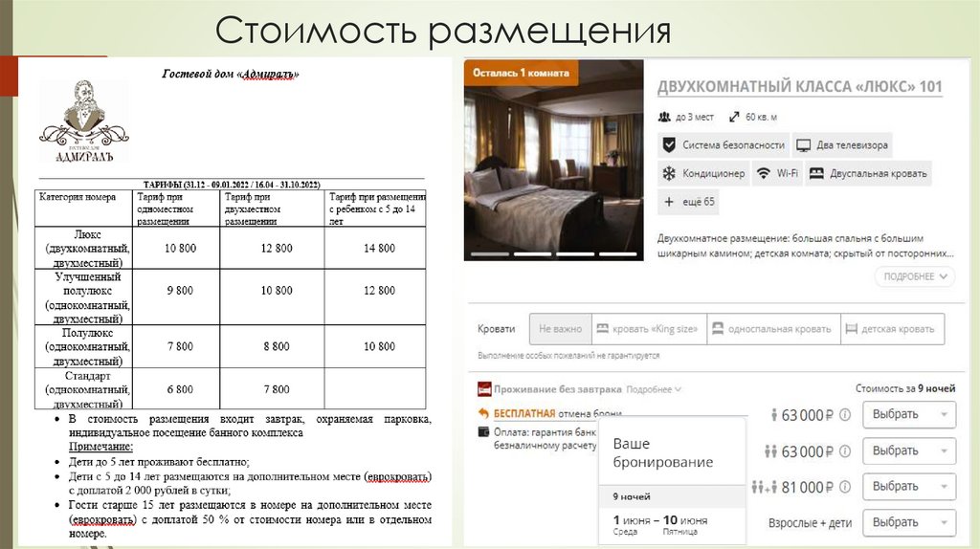Screen dimensions: 980x549
Task: Open room title ДВУХКОМНАТНЫЙ КЛАССА «ЛЮКС» 101
Action: 799,87
